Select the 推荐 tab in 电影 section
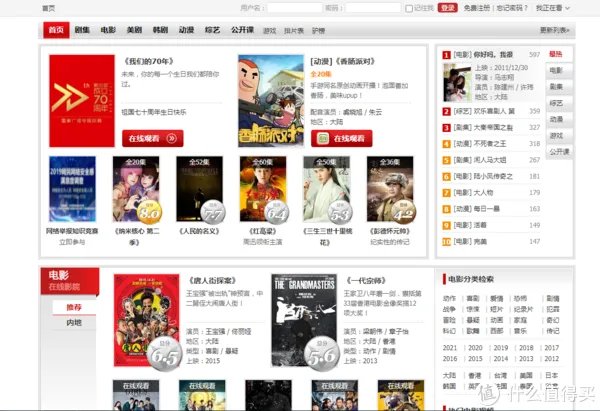 tap(74, 307)
